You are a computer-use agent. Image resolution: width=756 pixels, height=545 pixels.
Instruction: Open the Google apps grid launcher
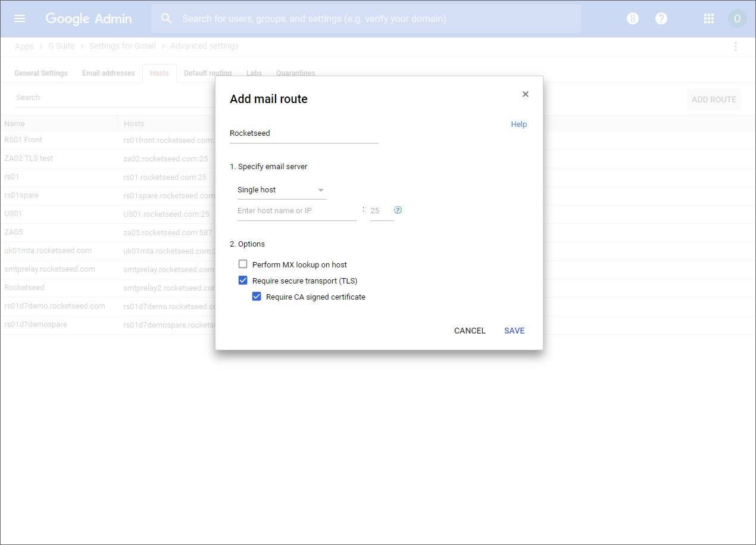(x=708, y=18)
